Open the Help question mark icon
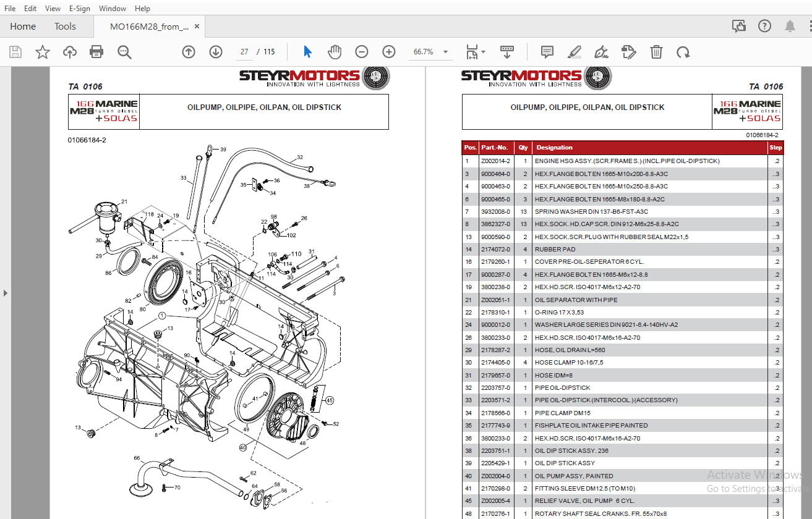This screenshot has height=519, width=812. [x=765, y=26]
